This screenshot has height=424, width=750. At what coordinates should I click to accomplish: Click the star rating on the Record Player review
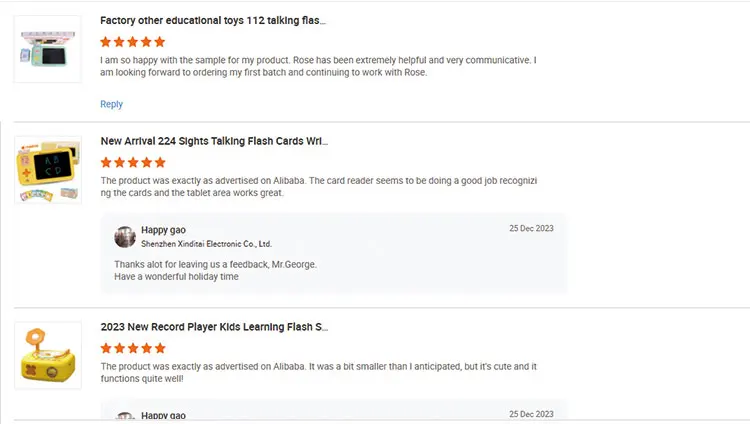pyautogui.click(x=133, y=348)
